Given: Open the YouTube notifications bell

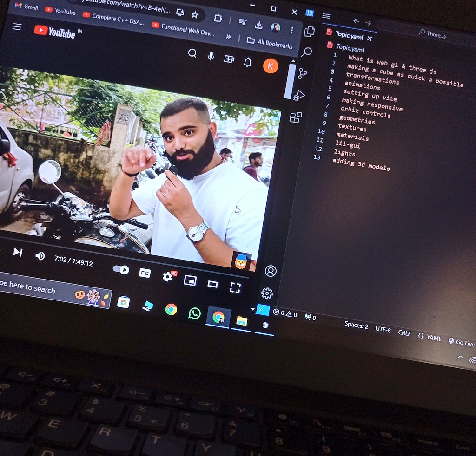Looking at the screenshot, I should click(x=248, y=62).
